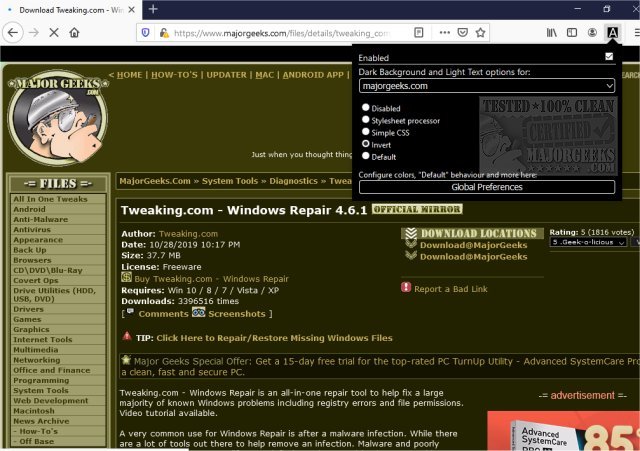Open Click Here to Repair/Restore Missing Windows Files
This screenshot has height=451, width=640.
coord(274,338)
